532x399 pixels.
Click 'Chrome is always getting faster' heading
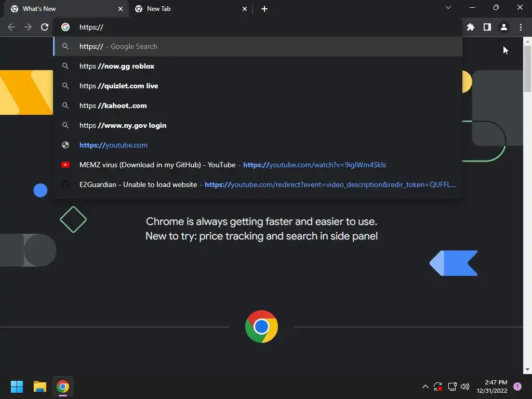pyautogui.click(x=261, y=221)
